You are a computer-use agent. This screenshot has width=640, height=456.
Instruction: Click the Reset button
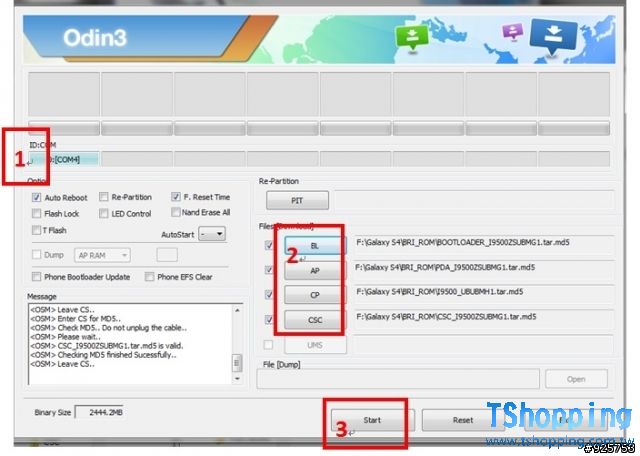pyautogui.click(x=462, y=421)
